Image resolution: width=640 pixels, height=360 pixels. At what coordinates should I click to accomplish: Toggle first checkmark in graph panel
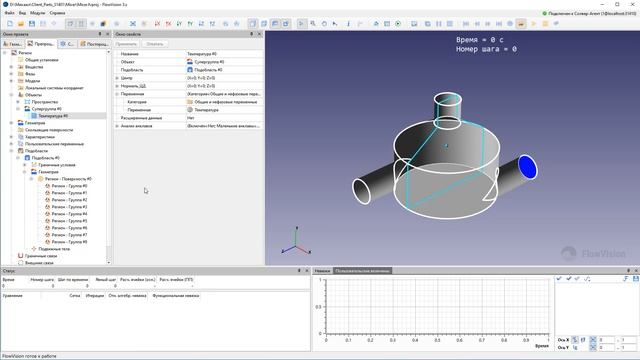pos(559,278)
